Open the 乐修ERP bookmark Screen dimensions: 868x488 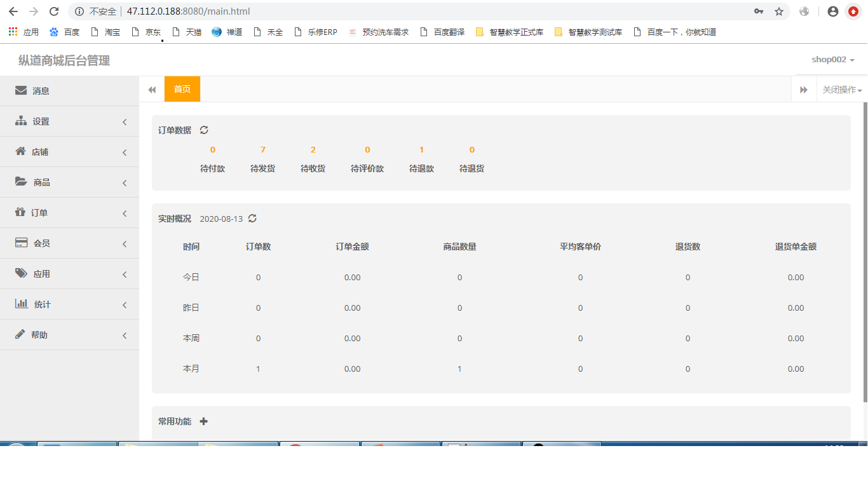tap(316, 32)
